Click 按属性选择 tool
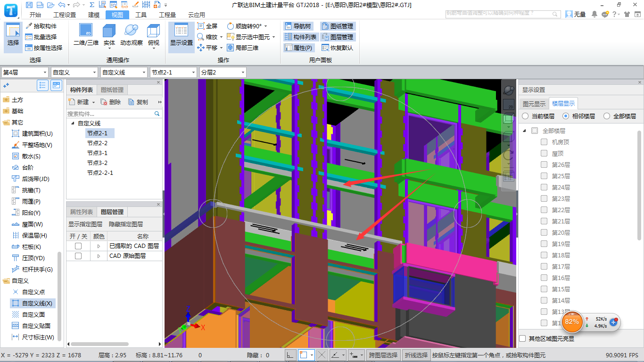This screenshot has width=644, height=362. (43, 48)
